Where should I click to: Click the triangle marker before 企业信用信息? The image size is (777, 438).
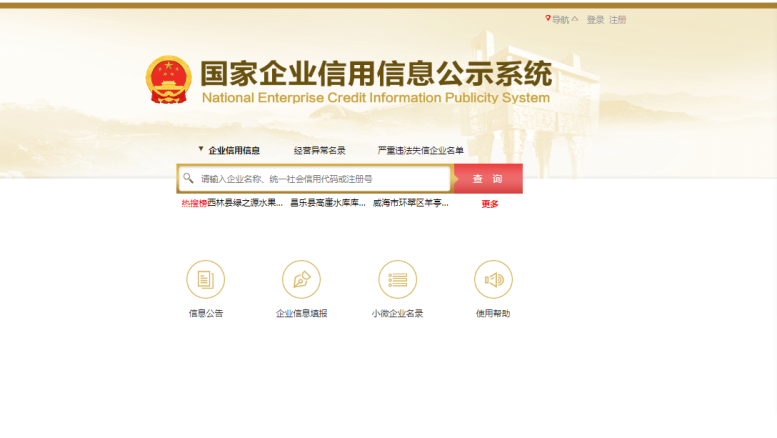[x=200, y=149]
